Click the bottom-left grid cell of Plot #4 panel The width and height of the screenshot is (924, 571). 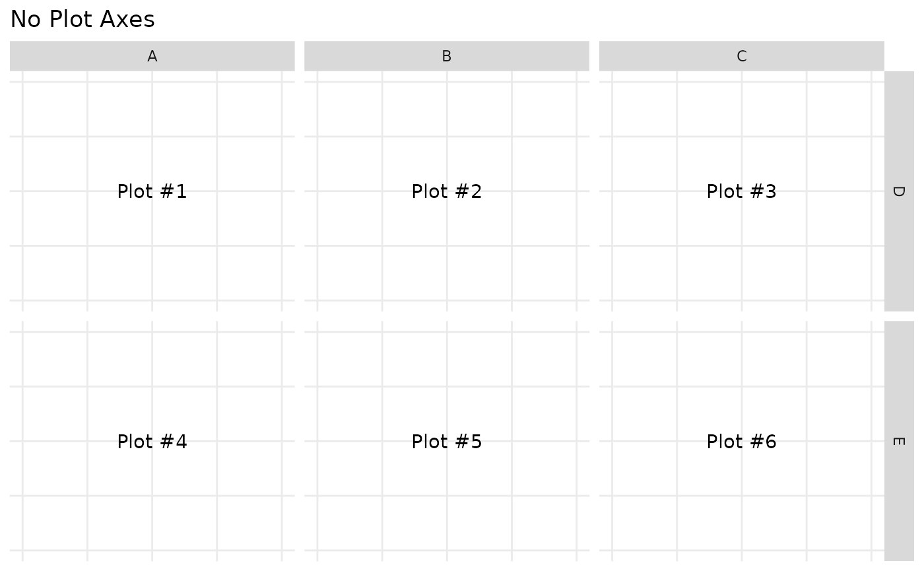coord(55,523)
